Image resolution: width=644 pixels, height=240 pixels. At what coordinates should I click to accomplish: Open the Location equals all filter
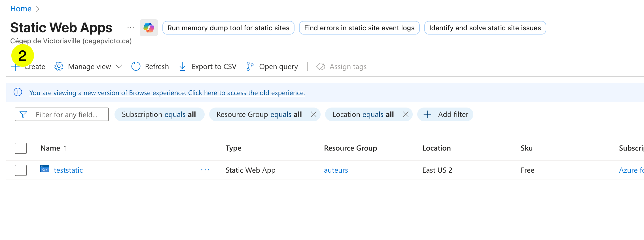pyautogui.click(x=363, y=114)
